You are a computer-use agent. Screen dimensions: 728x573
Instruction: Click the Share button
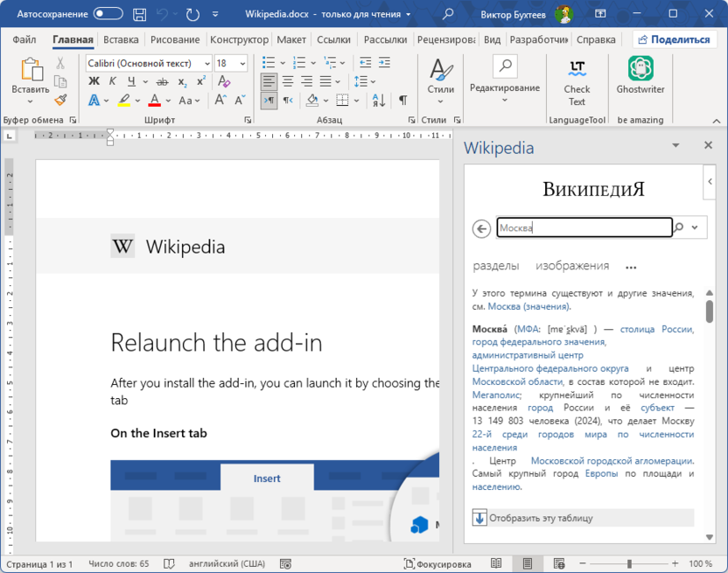(x=673, y=39)
